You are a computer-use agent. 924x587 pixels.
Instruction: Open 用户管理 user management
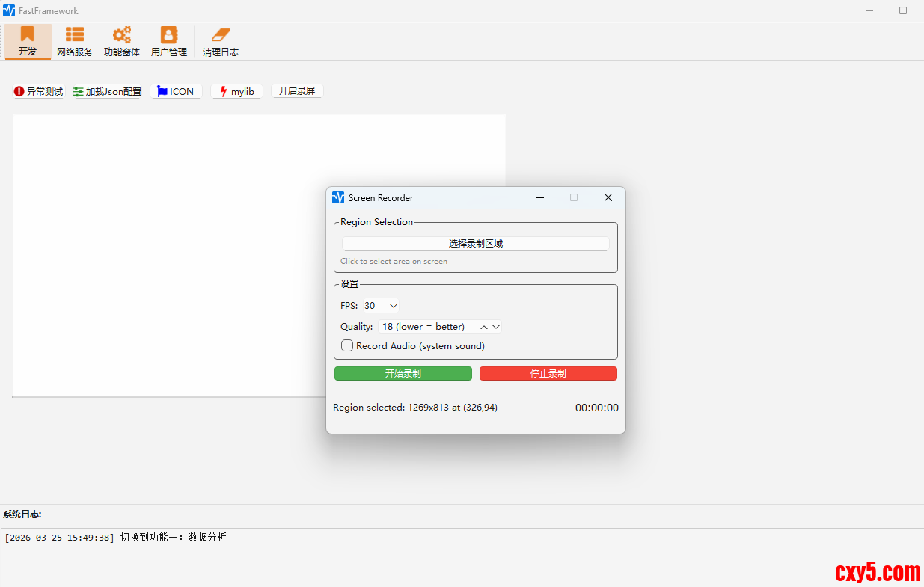pyautogui.click(x=169, y=42)
